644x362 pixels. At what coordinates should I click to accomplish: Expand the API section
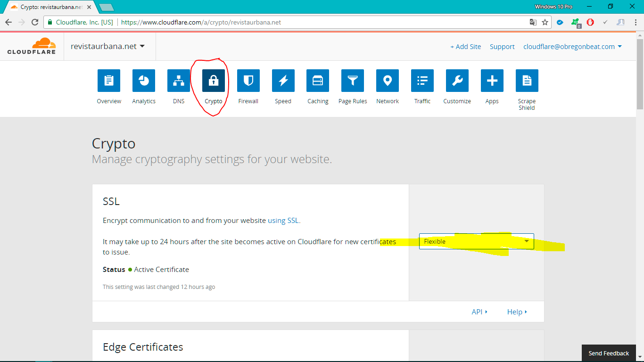click(x=479, y=312)
